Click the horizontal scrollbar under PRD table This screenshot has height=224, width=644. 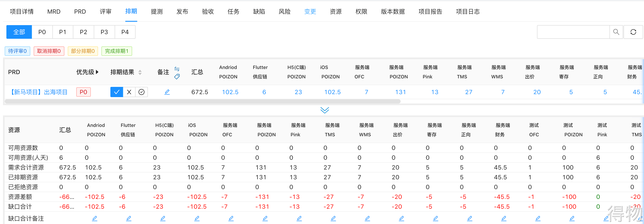pos(202,101)
